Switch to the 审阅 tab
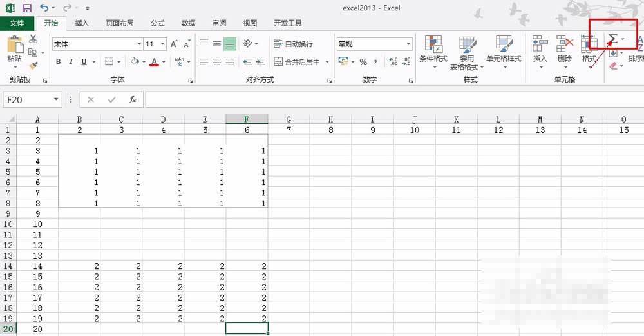The image size is (644, 336). click(220, 23)
